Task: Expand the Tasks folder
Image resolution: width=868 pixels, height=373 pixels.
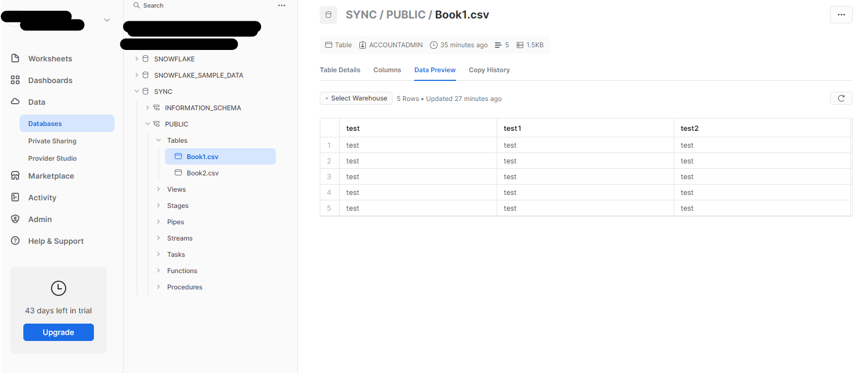Action: tap(159, 254)
